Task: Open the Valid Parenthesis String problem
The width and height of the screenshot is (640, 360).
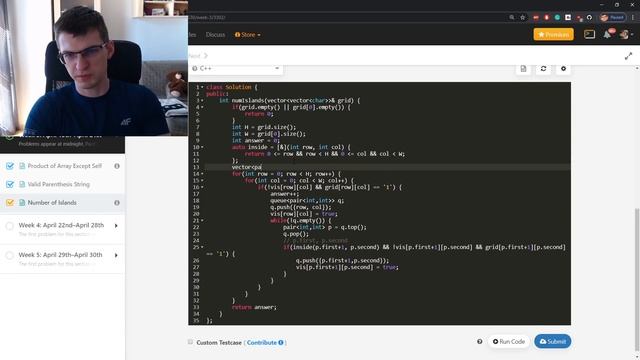Action: pyautogui.click(x=58, y=184)
